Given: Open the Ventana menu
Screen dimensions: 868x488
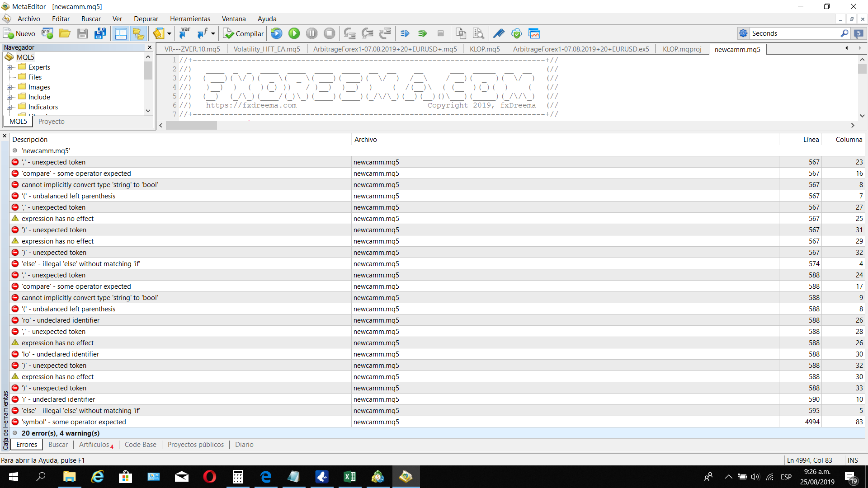Looking at the screenshot, I should tap(234, 19).
